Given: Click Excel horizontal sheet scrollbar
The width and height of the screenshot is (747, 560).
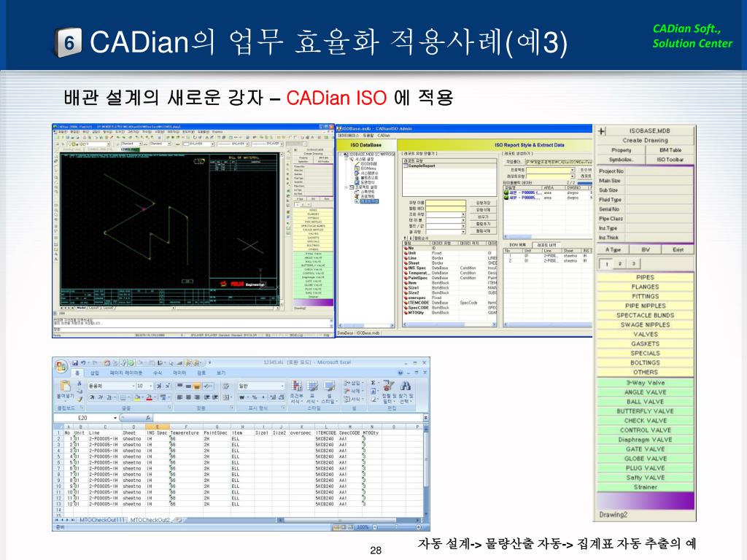Looking at the screenshot, I should pos(349,520).
